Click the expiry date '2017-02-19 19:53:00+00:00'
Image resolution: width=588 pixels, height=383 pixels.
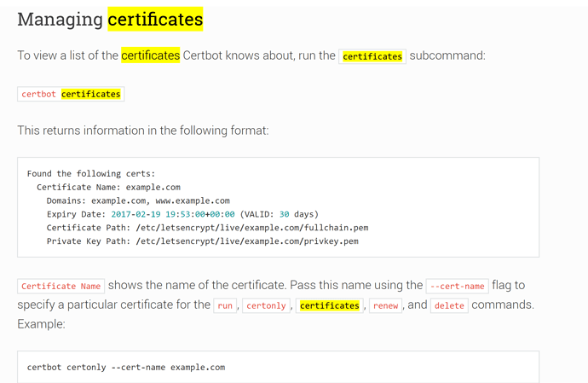(173, 214)
